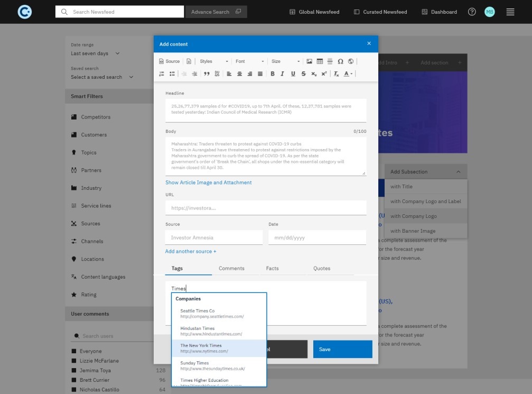Toggle the Brett Currier checkbox
This screenshot has width=532, height=394.
74,380
